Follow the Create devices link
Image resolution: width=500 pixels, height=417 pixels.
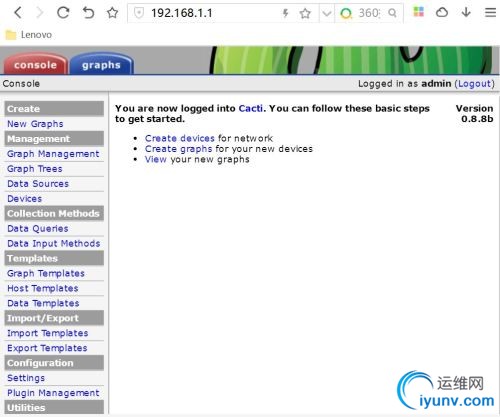(x=180, y=138)
